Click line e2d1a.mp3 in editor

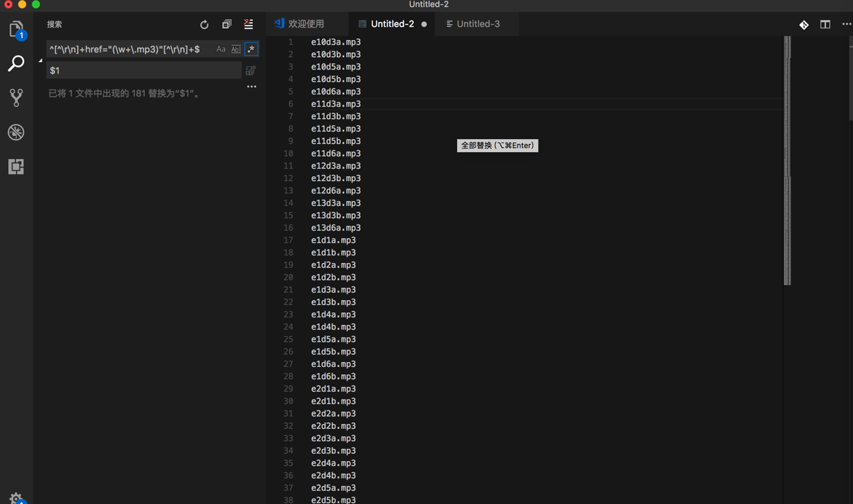(333, 389)
